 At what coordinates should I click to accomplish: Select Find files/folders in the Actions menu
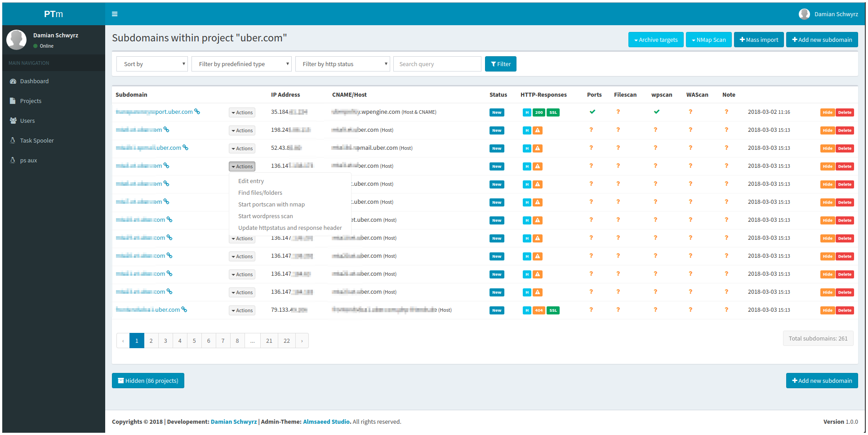(x=260, y=193)
